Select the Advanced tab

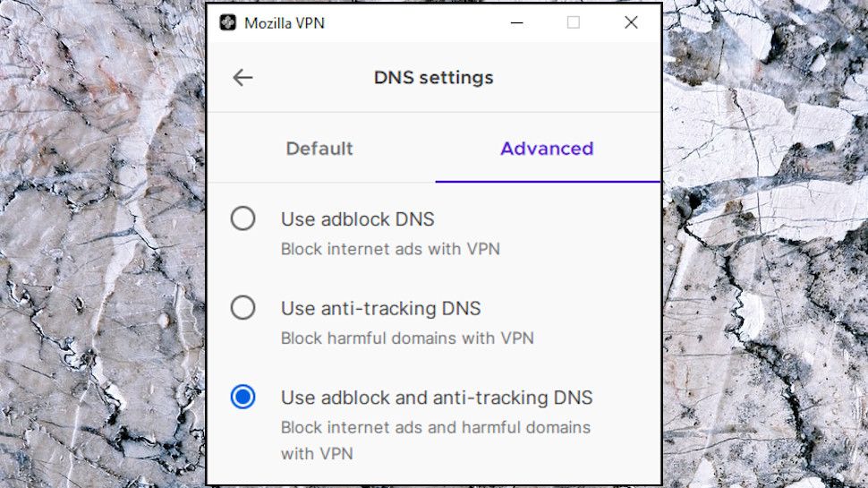[547, 149]
